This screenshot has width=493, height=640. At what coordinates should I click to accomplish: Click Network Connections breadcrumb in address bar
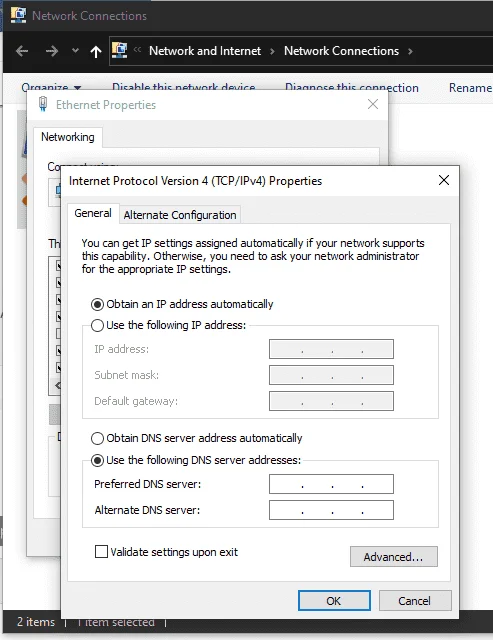click(x=342, y=51)
